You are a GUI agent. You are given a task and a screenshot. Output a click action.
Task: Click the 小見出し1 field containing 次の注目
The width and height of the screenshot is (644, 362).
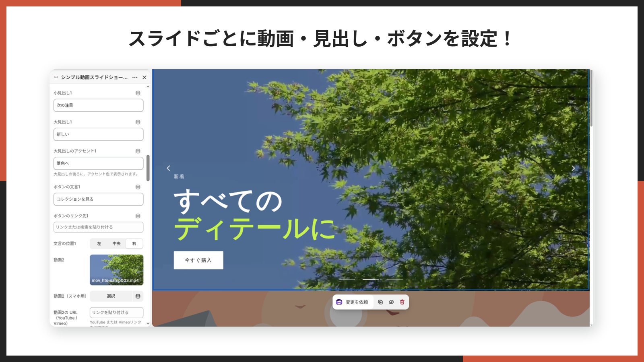98,105
